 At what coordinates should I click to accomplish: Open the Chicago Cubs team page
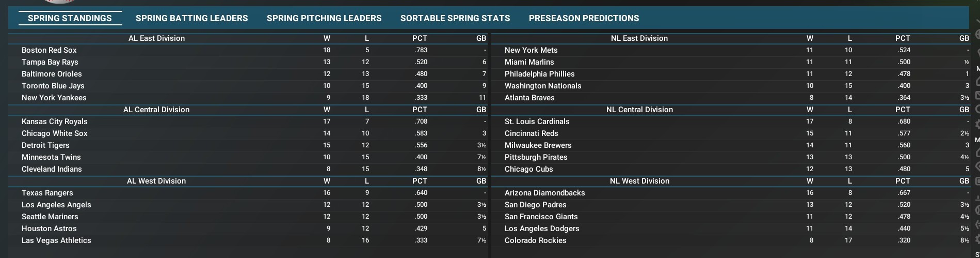point(529,169)
